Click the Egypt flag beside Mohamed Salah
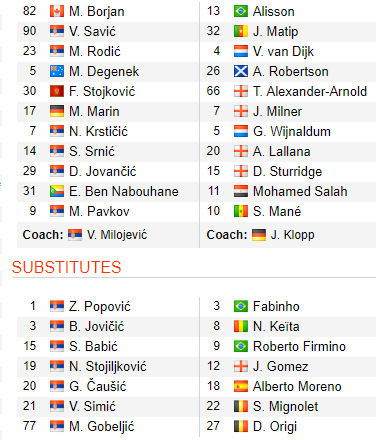Image resolution: width=379 pixels, height=440 pixels. click(x=241, y=191)
